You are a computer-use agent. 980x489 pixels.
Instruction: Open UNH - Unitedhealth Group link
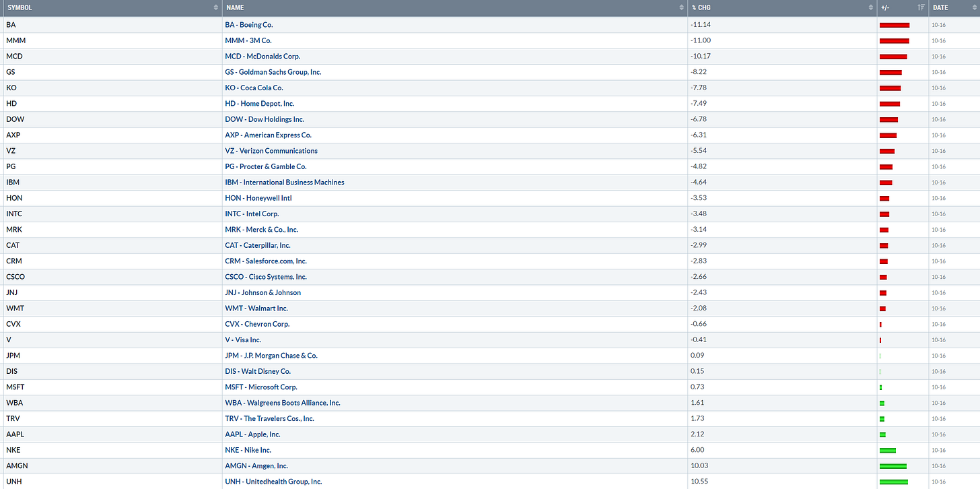273,482
